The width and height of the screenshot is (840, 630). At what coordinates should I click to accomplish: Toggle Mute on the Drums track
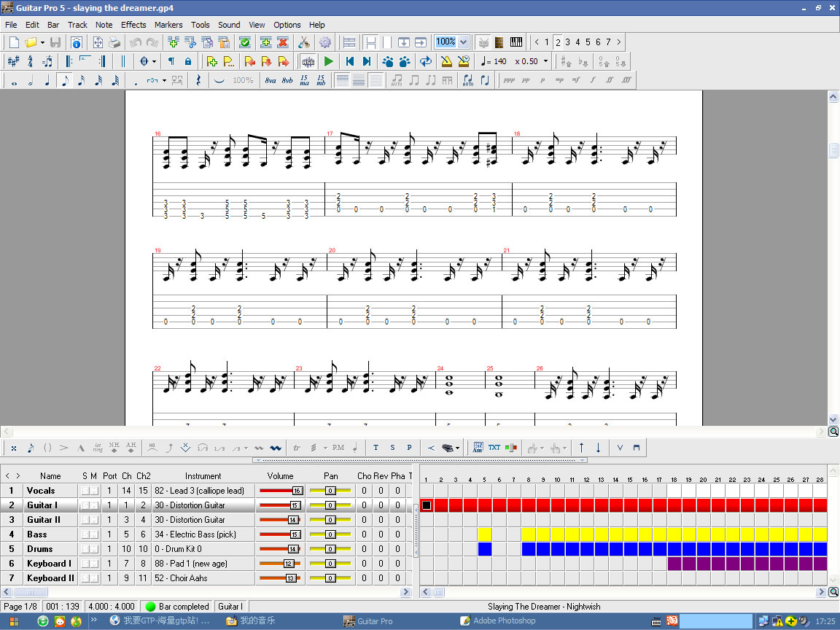94,549
